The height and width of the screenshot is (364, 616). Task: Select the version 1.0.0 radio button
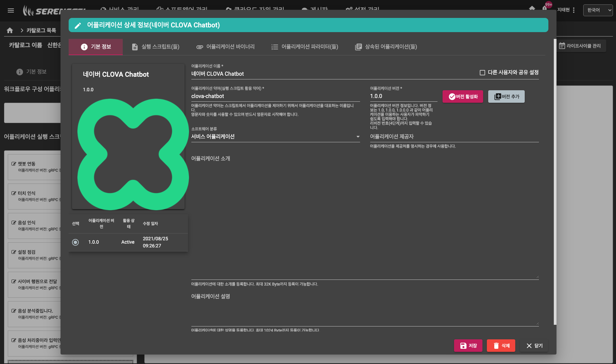point(75,242)
